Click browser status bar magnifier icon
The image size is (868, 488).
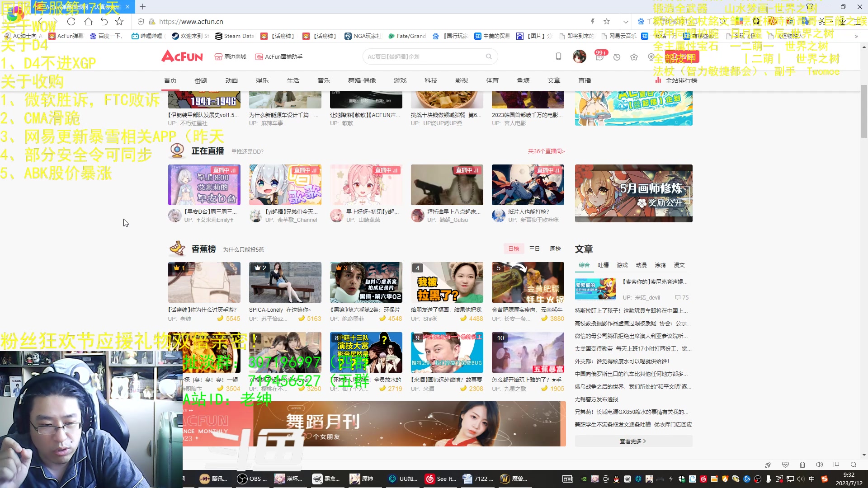(854, 465)
